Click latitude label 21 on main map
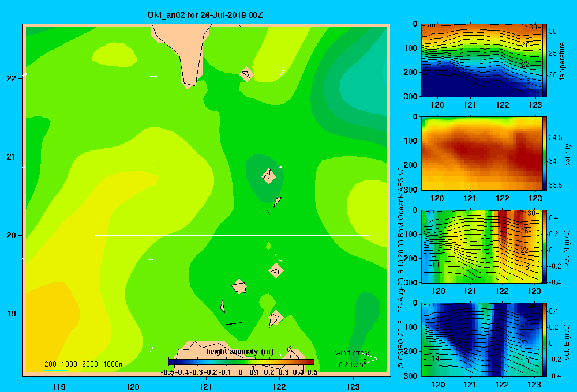 11,157
